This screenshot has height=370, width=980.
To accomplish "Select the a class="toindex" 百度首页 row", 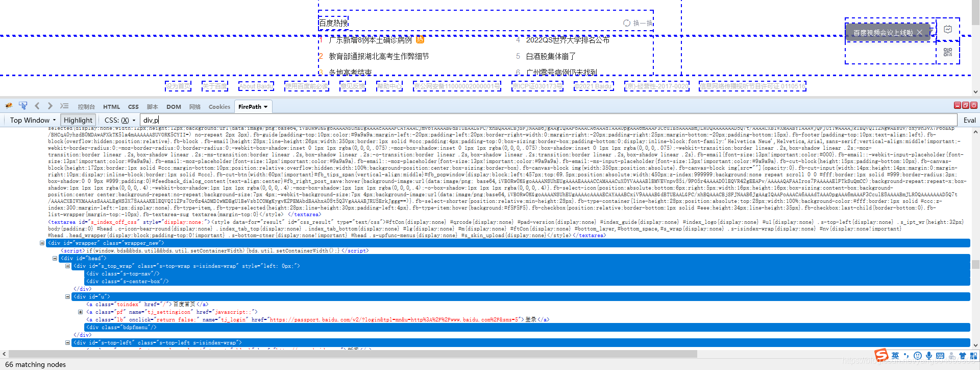I will click(147, 304).
